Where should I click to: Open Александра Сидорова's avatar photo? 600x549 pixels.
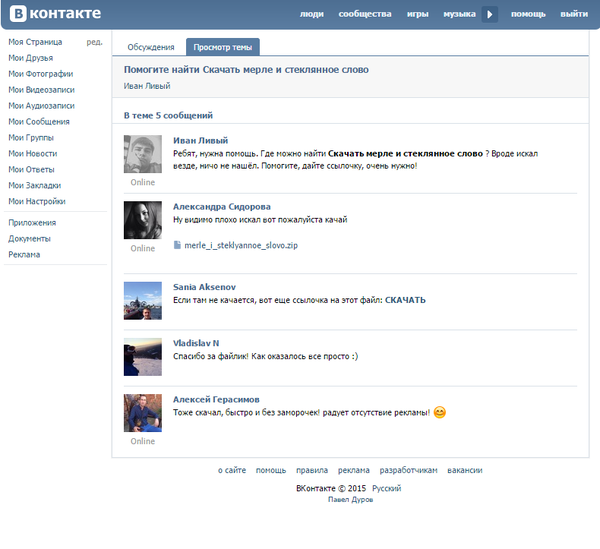coord(142,220)
